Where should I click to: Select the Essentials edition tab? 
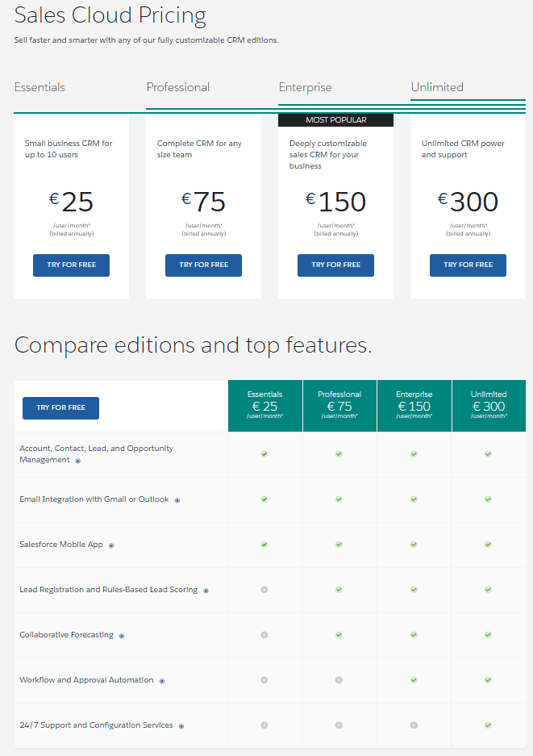click(x=40, y=87)
